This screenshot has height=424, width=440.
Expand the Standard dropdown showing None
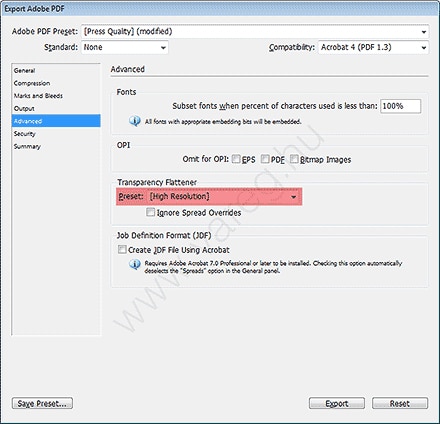pos(125,47)
